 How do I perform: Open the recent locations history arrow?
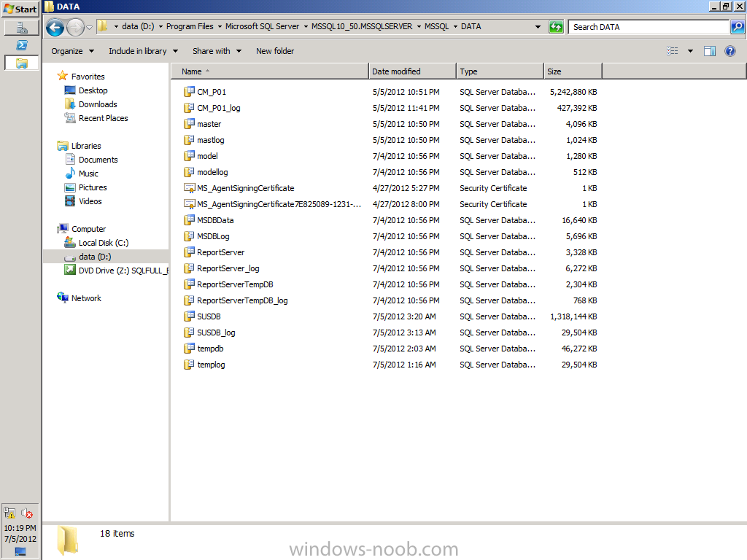click(89, 27)
